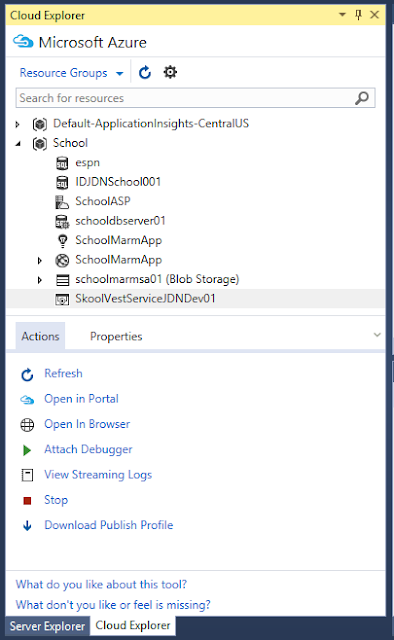The height and width of the screenshot is (640, 394).
Task: Click the Download Publish Profile link
Action: 109,525
